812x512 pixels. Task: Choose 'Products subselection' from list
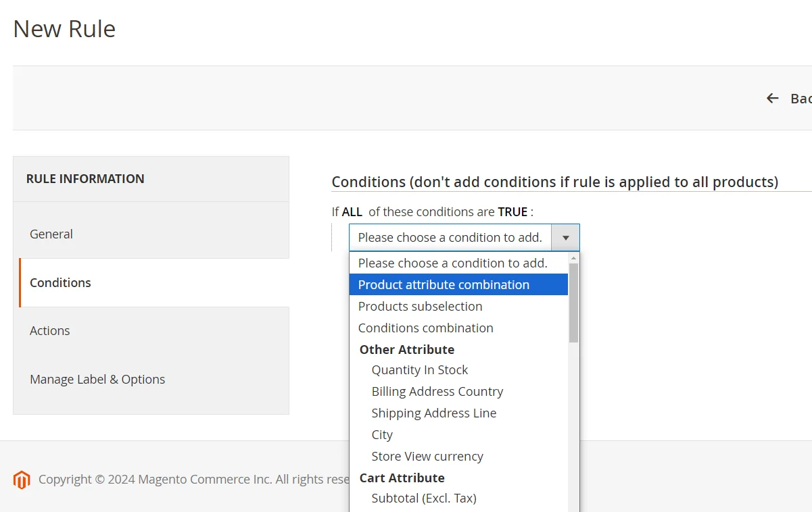420,307
